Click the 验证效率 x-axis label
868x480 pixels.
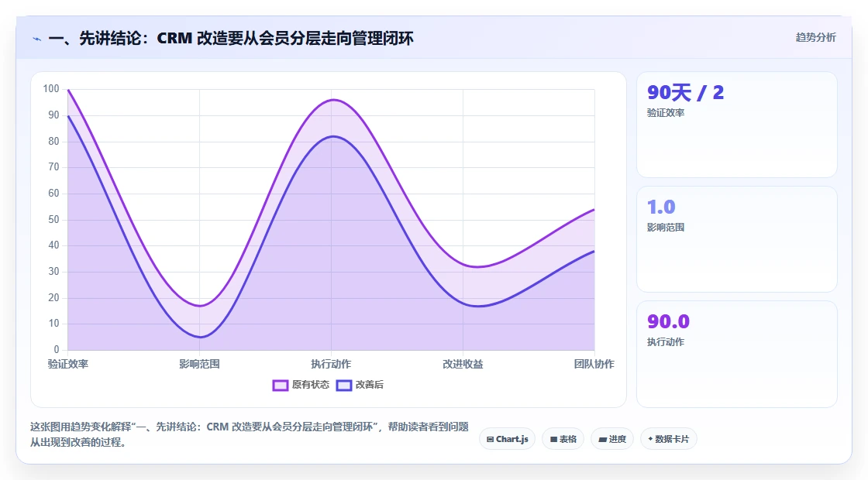67,364
